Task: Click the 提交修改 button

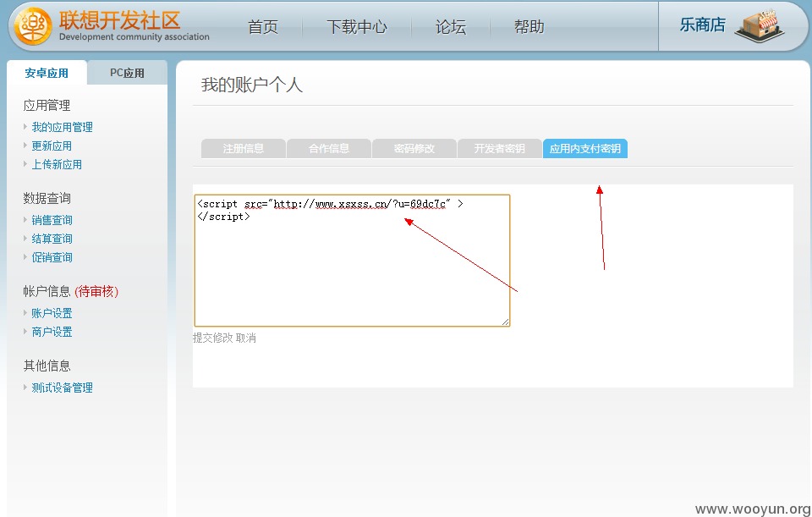Action: click(x=213, y=338)
